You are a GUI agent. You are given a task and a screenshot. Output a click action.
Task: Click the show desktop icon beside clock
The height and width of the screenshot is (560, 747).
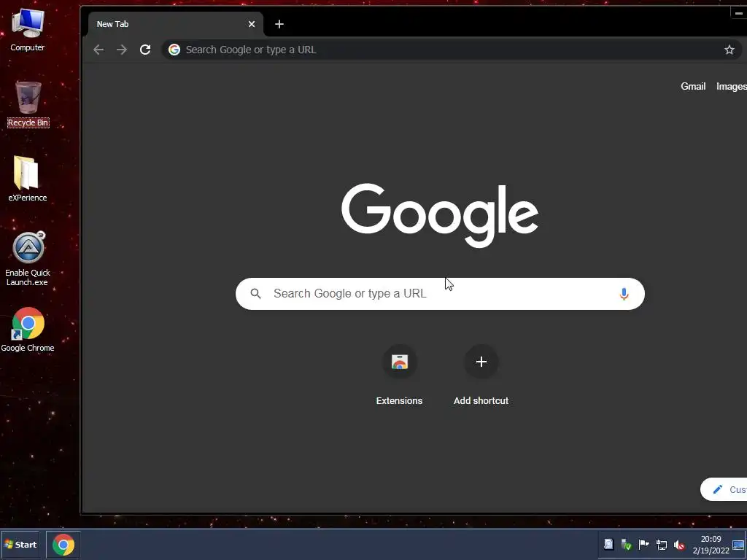(738, 545)
